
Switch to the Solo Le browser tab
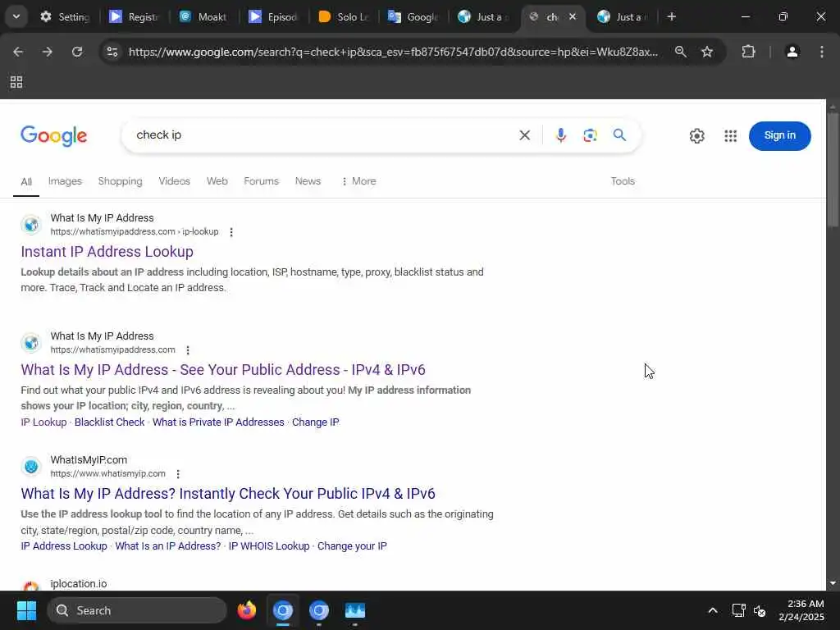click(x=343, y=16)
